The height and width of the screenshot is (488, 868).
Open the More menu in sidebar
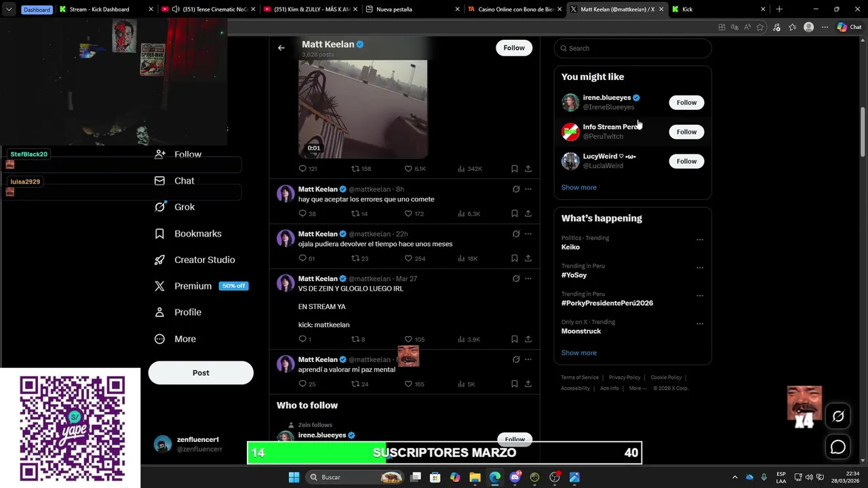(175, 339)
